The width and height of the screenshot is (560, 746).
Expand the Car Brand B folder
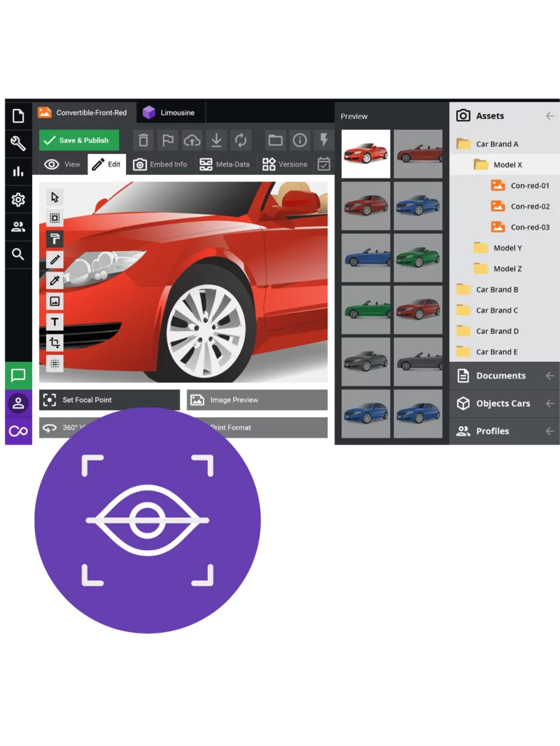click(497, 289)
